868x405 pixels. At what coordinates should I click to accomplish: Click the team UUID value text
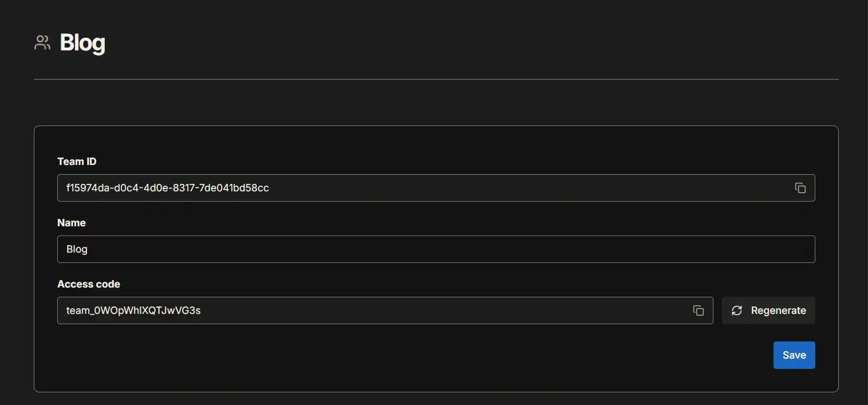click(x=167, y=188)
